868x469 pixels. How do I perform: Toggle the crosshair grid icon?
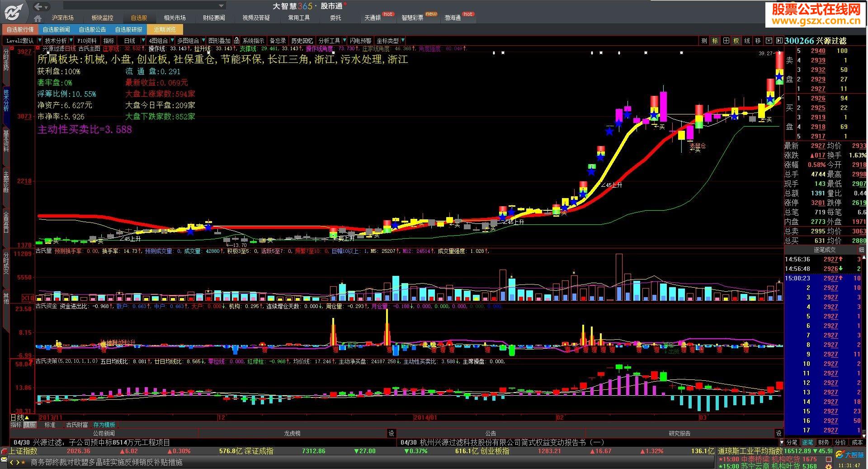coord(726,41)
